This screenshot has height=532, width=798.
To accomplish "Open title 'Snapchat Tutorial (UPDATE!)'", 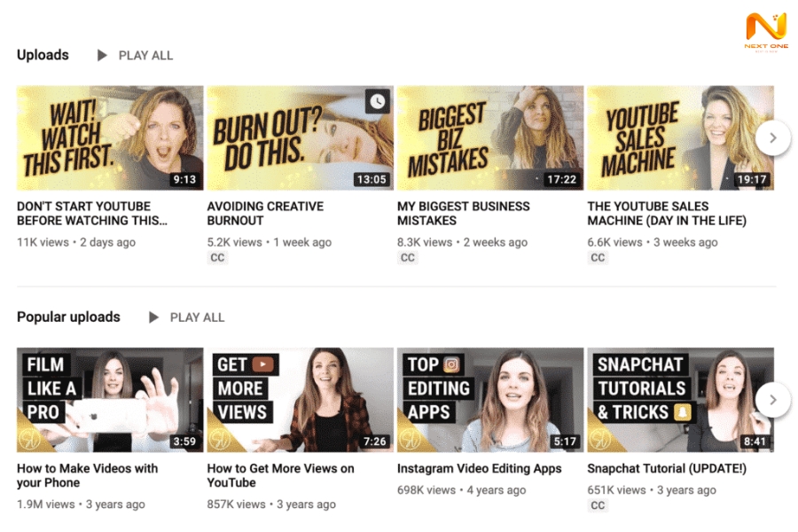I will coord(667,468).
